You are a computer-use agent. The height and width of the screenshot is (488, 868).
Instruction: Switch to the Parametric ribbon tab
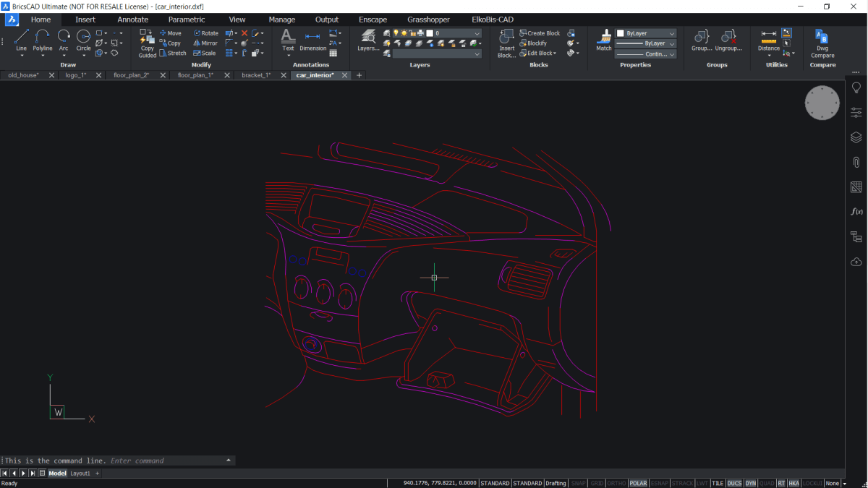(187, 20)
